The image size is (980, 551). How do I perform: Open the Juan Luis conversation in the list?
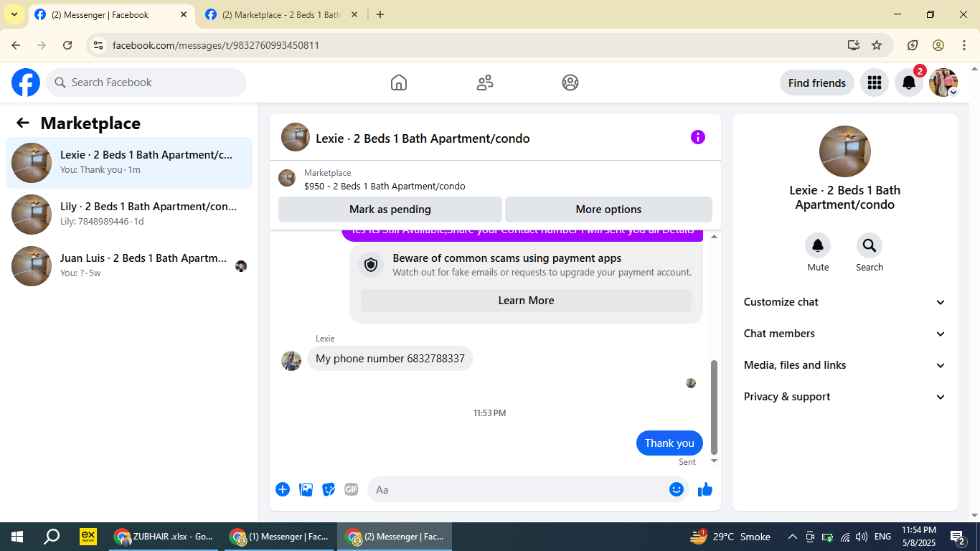[x=129, y=266]
